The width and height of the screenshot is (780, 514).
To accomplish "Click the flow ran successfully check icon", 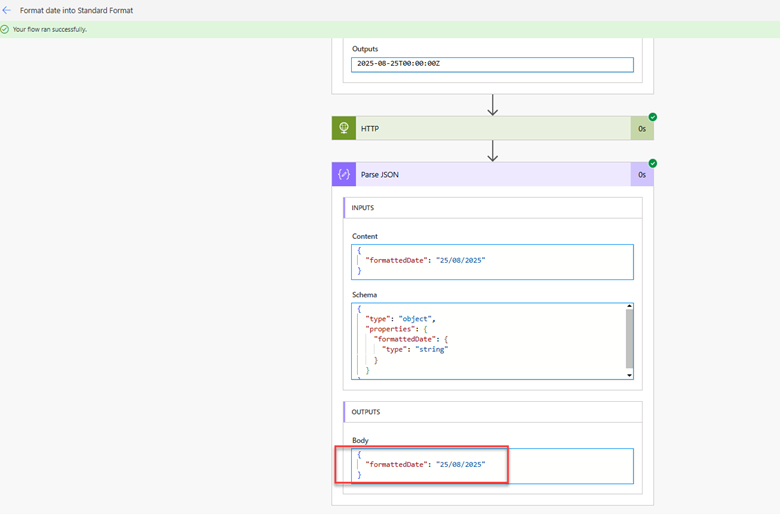I will pos(5,29).
